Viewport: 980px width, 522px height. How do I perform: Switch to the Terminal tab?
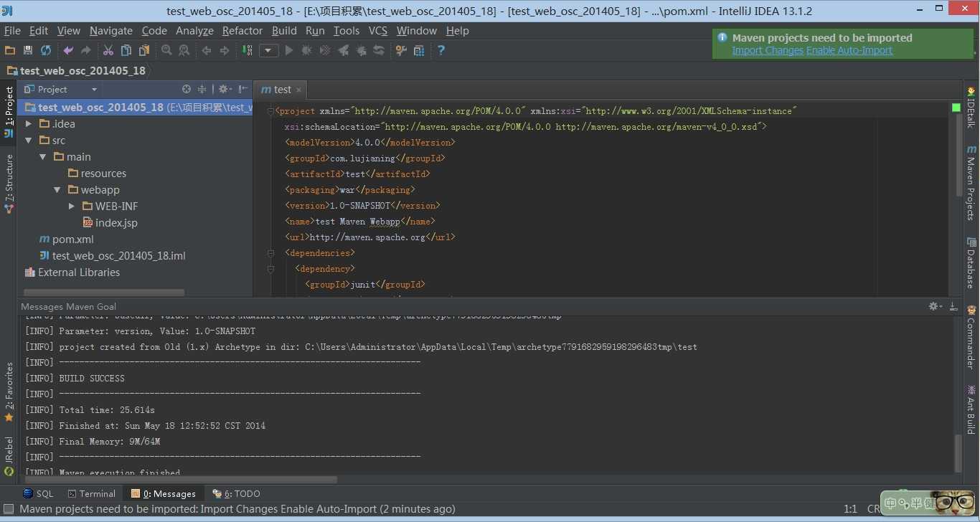(x=91, y=493)
